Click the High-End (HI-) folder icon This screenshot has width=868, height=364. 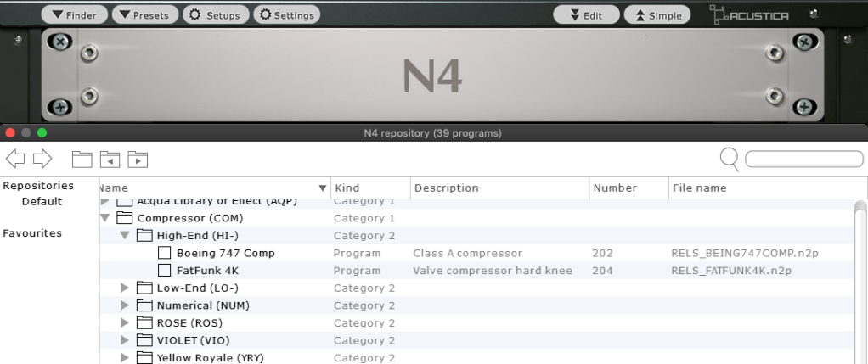pos(144,236)
